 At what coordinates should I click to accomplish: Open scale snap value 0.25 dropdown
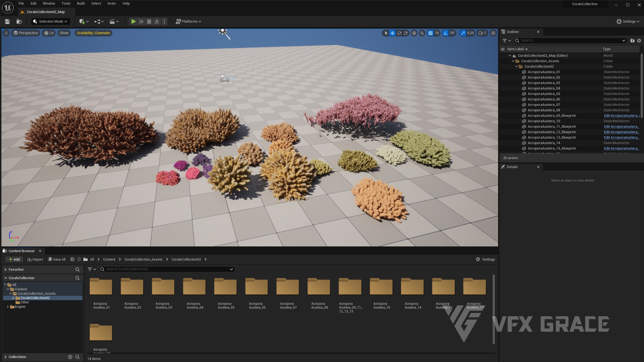471,33
